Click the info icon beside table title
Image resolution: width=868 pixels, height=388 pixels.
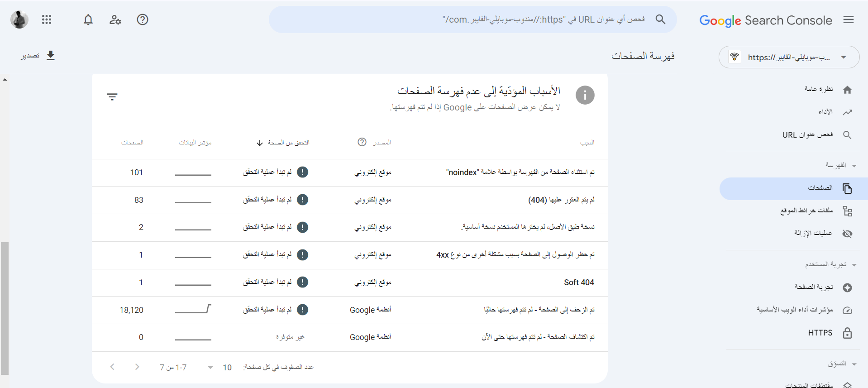[x=585, y=95]
